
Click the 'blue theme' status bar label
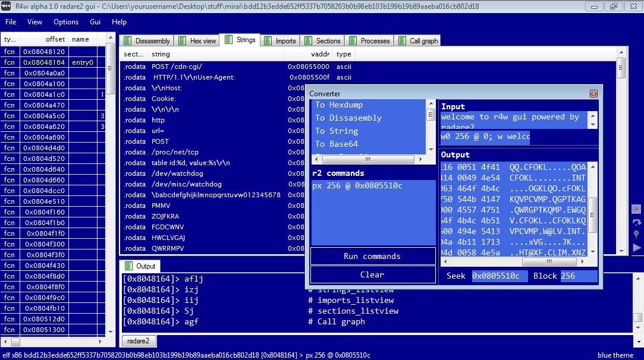pyautogui.click(x=615, y=355)
